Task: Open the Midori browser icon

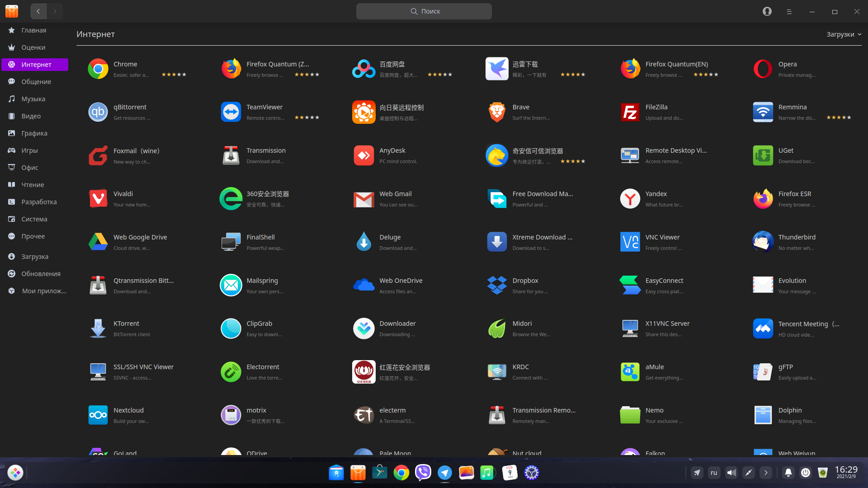Action: click(x=497, y=328)
